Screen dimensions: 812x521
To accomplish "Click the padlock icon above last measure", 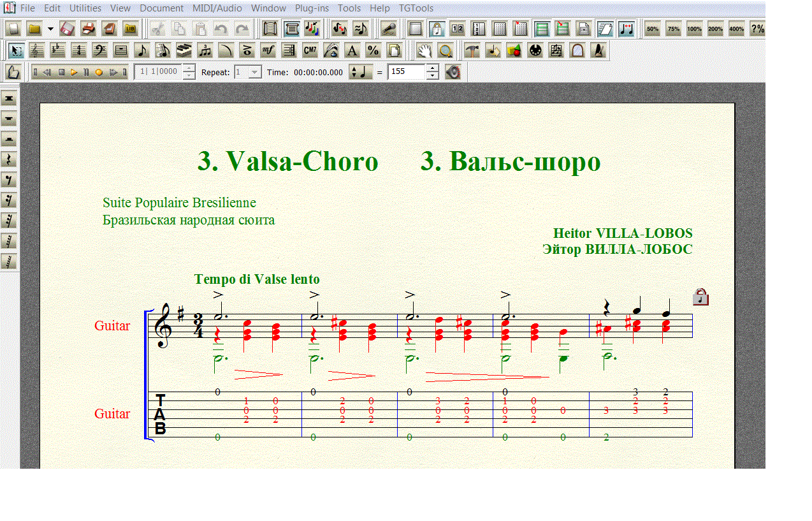I will (700, 297).
